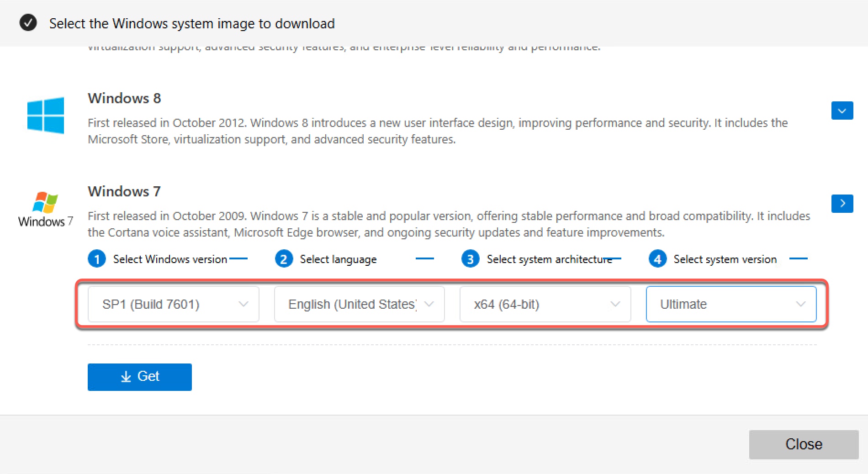Screen dimensions: 868x474
Task: Collapse the Windows 8 section via its chevron
Action: coord(842,111)
